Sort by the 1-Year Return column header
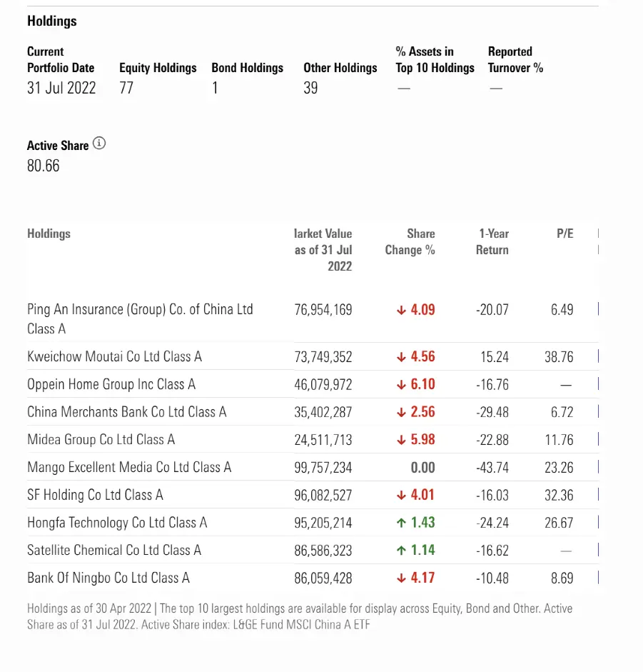This screenshot has width=643, height=672. [492, 241]
